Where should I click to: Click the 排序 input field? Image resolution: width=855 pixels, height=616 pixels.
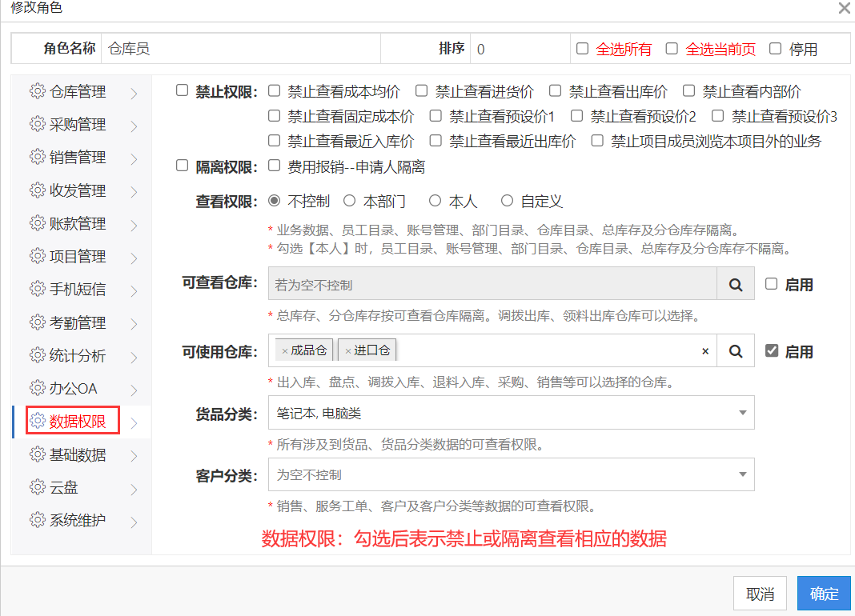pyautogui.click(x=520, y=49)
